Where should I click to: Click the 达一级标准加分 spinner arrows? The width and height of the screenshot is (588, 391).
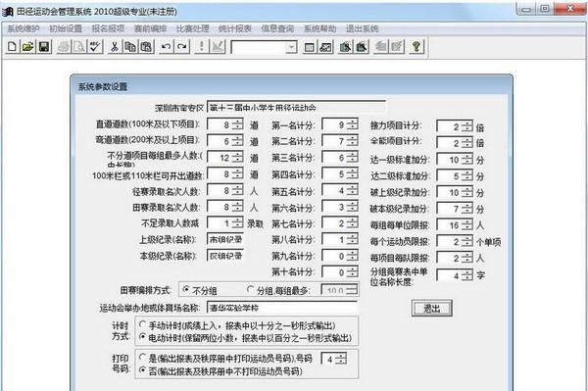tap(466, 160)
